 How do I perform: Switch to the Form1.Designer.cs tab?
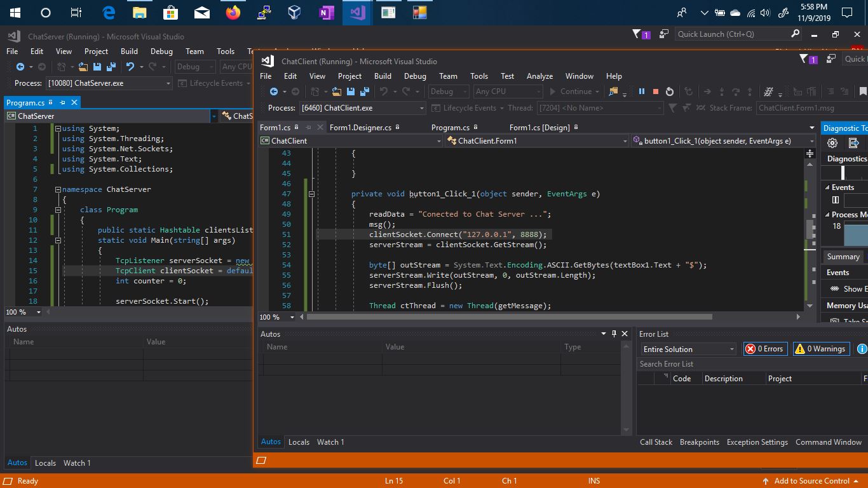point(360,128)
